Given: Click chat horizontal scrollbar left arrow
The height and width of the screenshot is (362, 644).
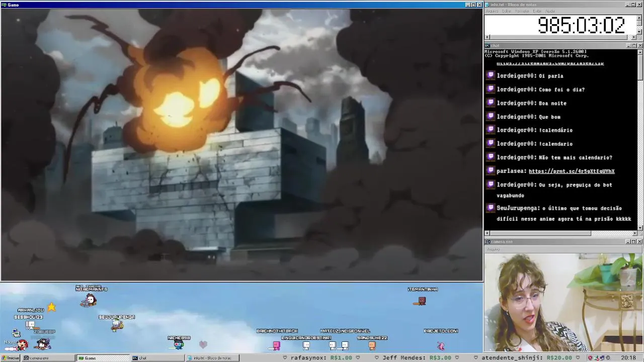Looking at the screenshot, I should click(x=487, y=233).
